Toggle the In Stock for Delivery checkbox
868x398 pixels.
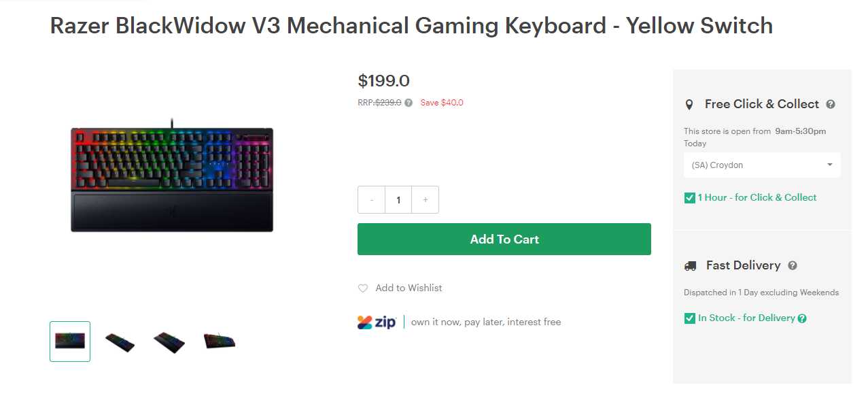(x=689, y=318)
